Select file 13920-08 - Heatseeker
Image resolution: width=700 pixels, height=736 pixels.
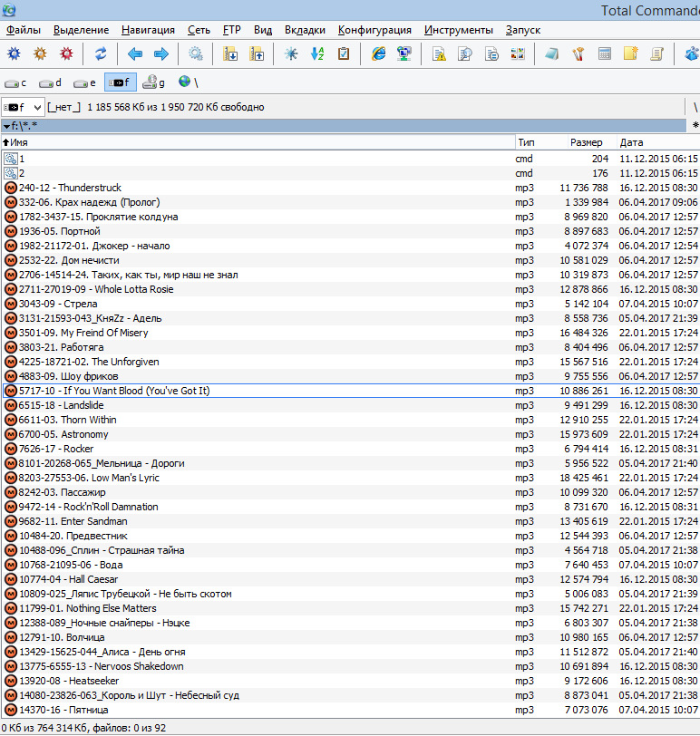(350, 681)
